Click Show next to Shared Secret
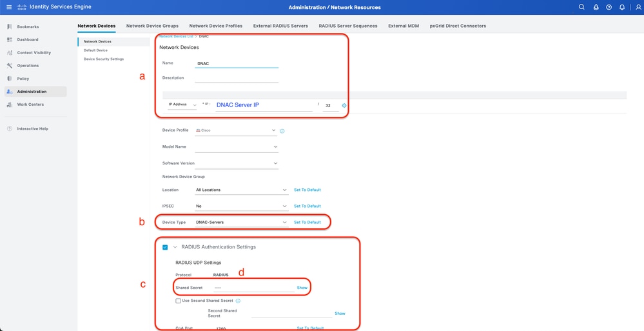Image resolution: width=644 pixels, height=331 pixels. pyautogui.click(x=302, y=288)
